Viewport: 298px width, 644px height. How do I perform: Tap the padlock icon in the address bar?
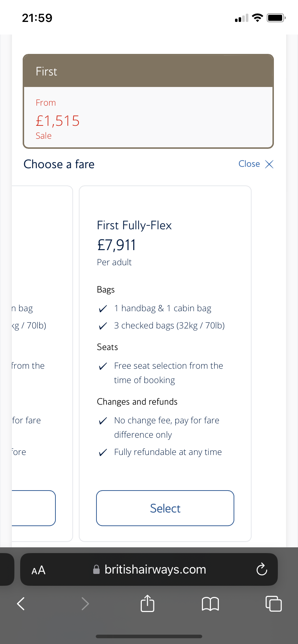(x=96, y=569)
